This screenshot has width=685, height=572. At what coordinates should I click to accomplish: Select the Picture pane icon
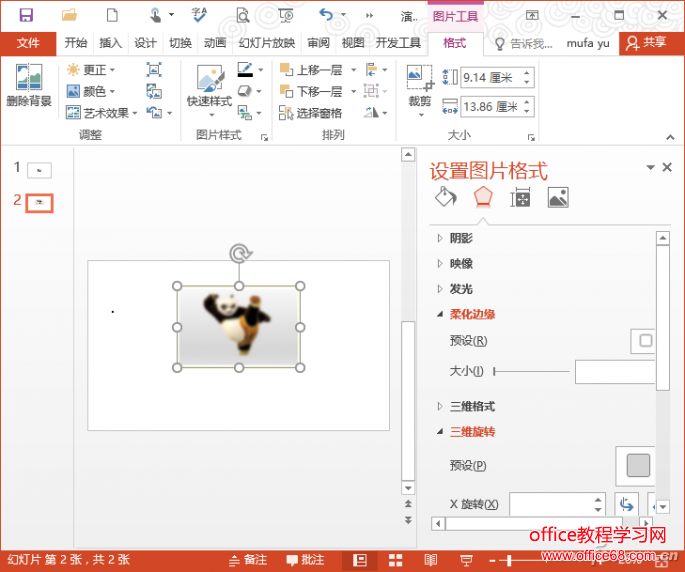(558, 198)
